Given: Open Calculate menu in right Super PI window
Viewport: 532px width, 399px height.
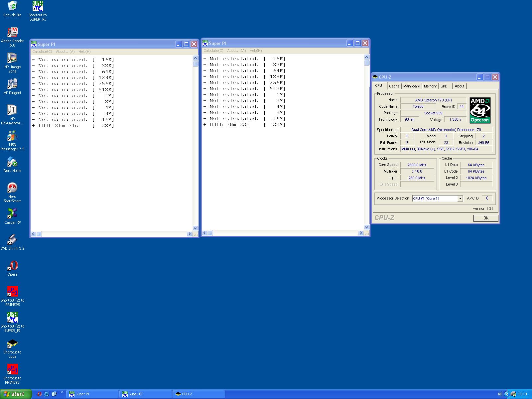Looking at the screenshot, I should (213, 51).
